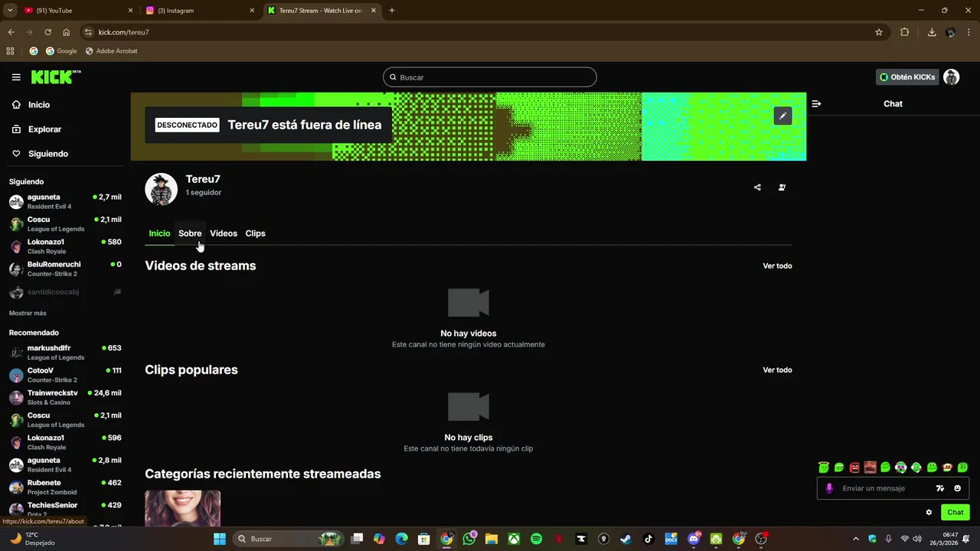This screenshot has height=551, width=980.
Task: Open the user profile avatar menu
Action: click(x=952, y=77)
